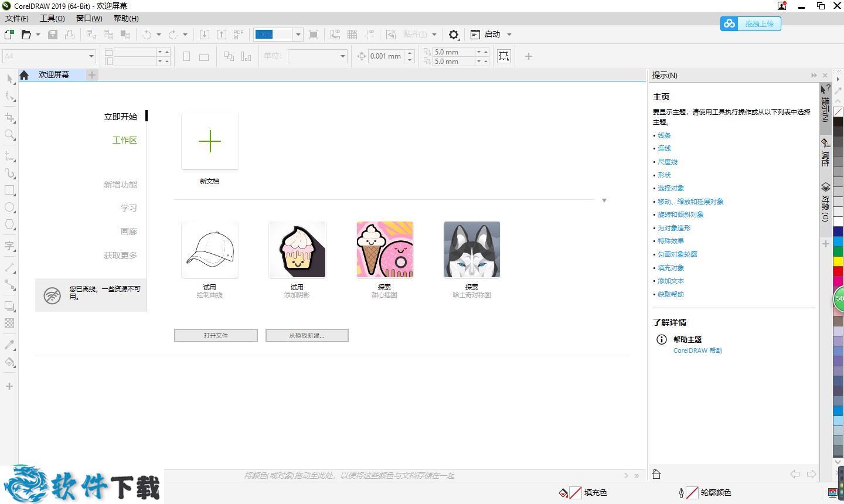Open the 启动 launcher dropdown

[509, 35]
